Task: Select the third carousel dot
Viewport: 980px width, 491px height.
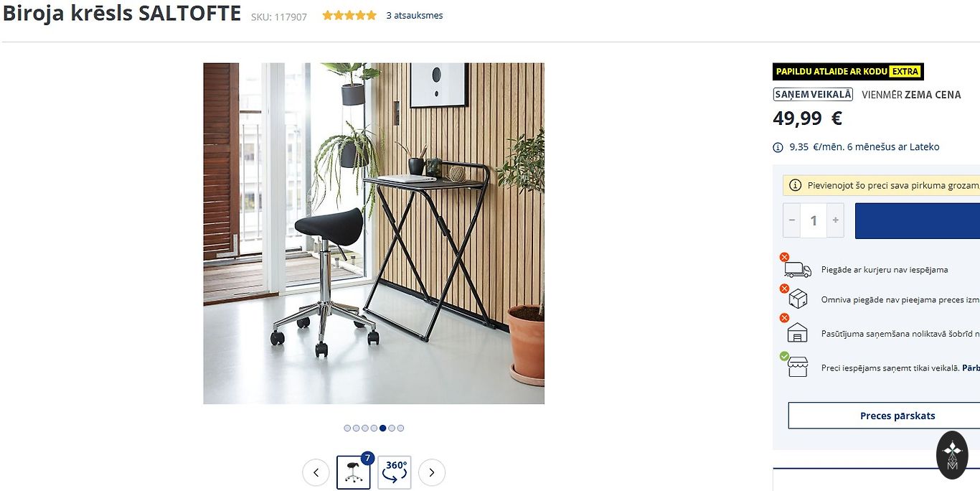Action: (x=365, y=428)
